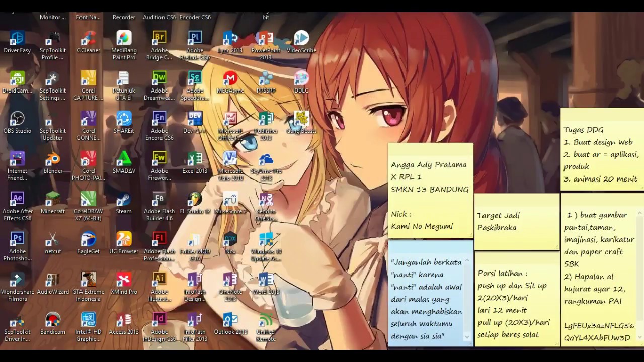
Task: Launch Bandicam screen recorder icon
Action: [x=53, y=324]
